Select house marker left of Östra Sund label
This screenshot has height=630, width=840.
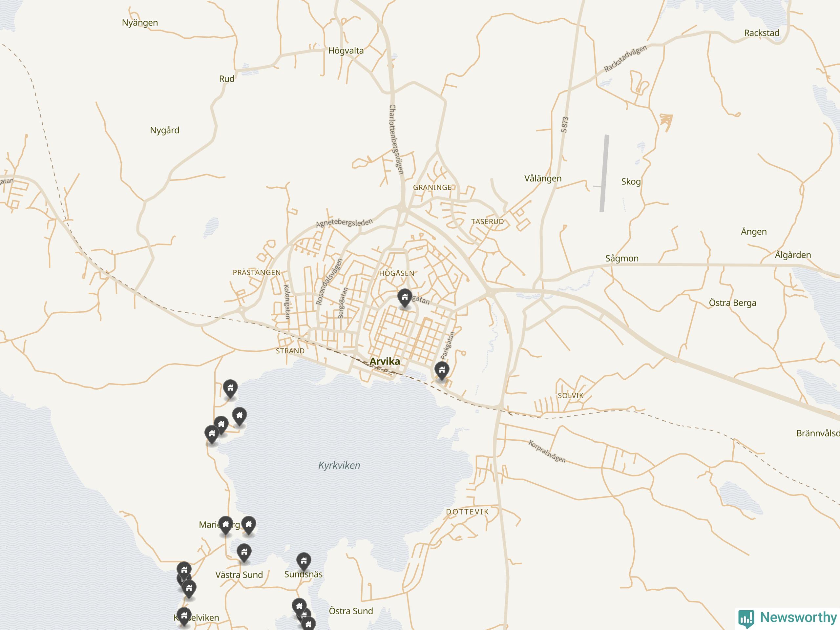(299, 606)
